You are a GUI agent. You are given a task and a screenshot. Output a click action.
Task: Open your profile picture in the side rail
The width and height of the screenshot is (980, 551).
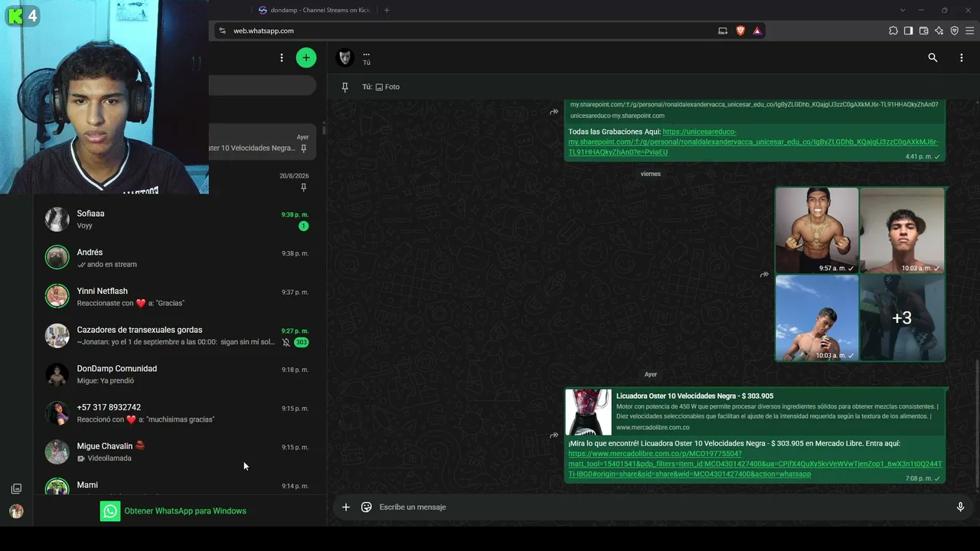(x=16, y=511)
